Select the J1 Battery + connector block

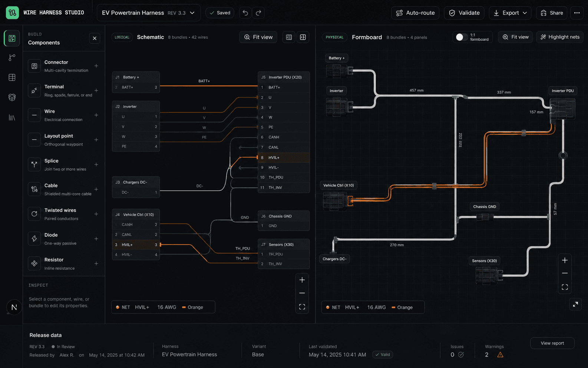pyautogui.click(x=136, y=82)
